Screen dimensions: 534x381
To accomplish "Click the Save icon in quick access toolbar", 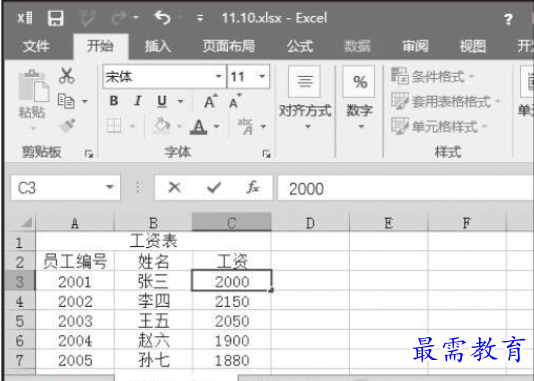I will [56, 18].
